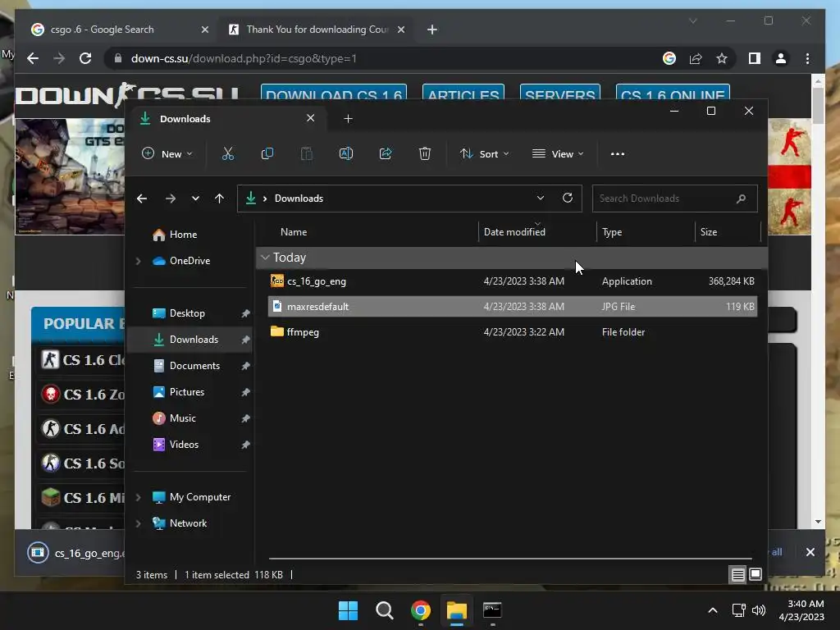Refresh the Downloads folder view
This screenshot has width=840, height=630.
[x=568, y=199]
